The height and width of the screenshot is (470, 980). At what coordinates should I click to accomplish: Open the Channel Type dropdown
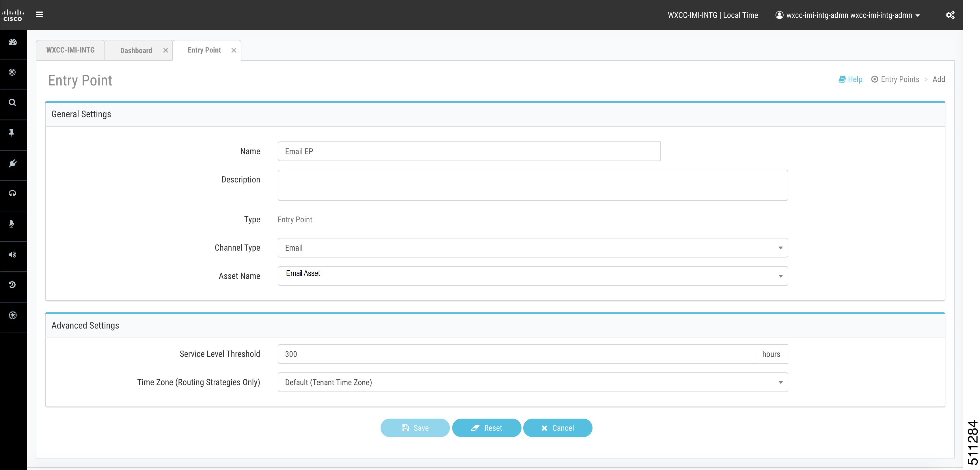[x=533, y=248]
